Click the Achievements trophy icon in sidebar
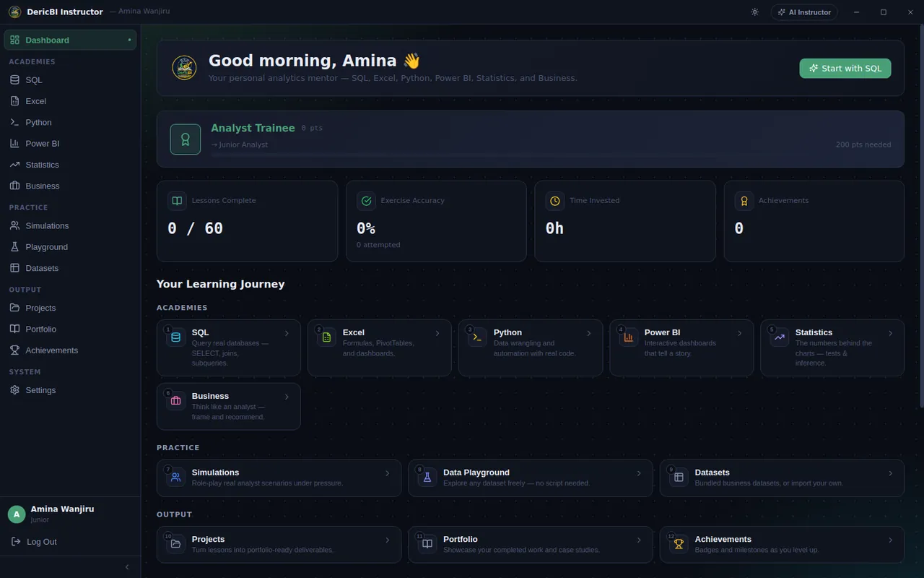This screenshot has width=924, height=578. [x=14, y=350]
